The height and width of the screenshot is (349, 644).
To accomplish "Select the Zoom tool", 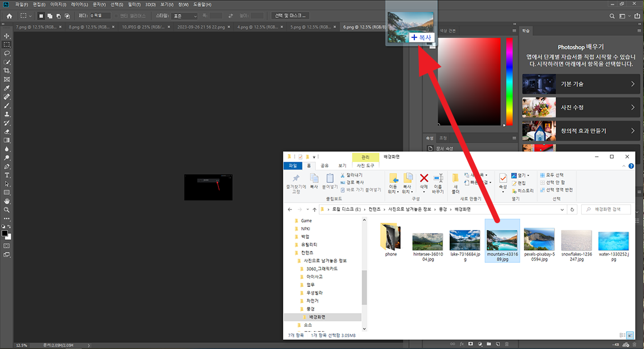I will click(7, 210).
